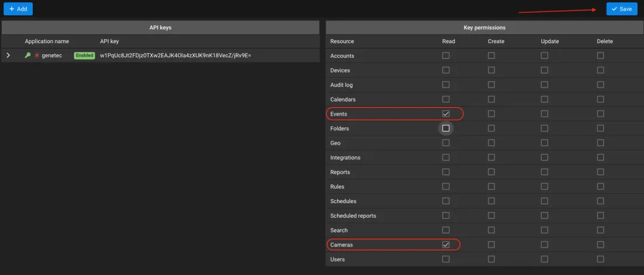Enable Read permission for Accounts

[446, 55]
